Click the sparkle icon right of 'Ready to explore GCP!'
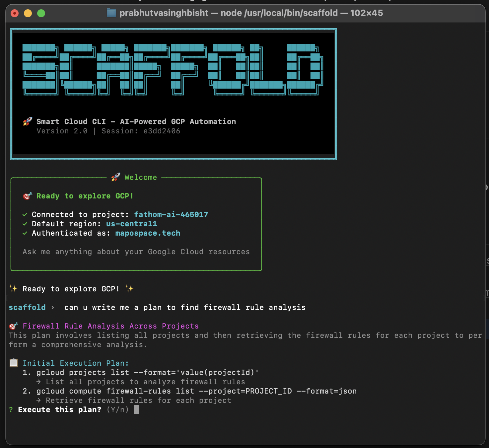 point(129,288)
